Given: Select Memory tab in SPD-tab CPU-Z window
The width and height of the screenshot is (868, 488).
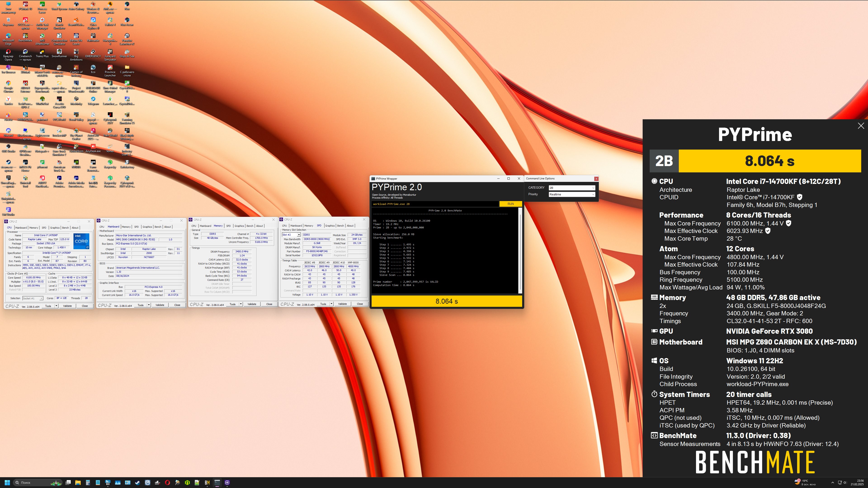Looking at the screenshot, I should coord(309,226).
